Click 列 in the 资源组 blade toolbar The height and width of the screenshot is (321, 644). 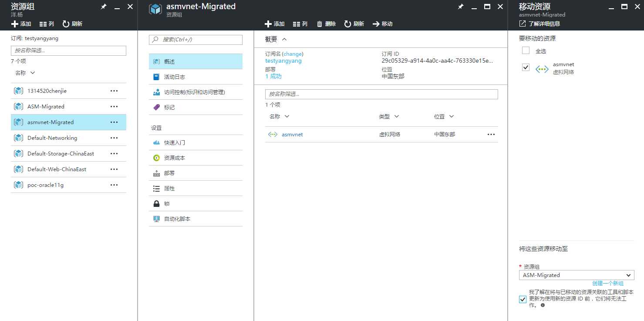point(47,24)
